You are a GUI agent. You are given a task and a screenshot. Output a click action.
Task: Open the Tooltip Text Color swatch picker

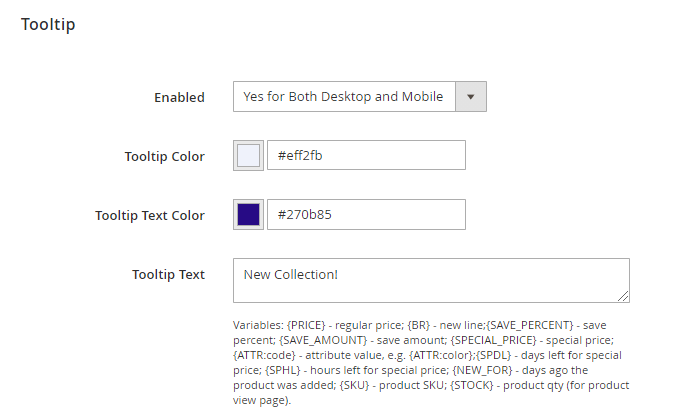click(x=248, y=214)
